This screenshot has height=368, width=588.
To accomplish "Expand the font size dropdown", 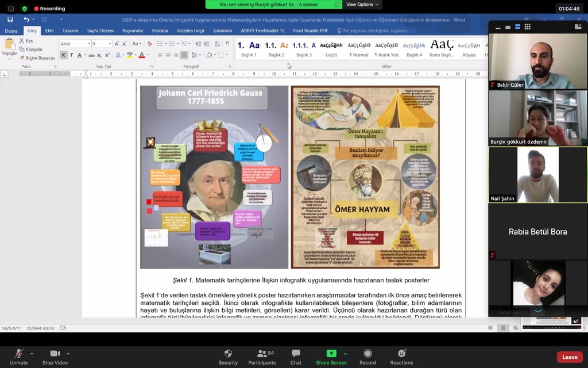I will click(109, 44).
